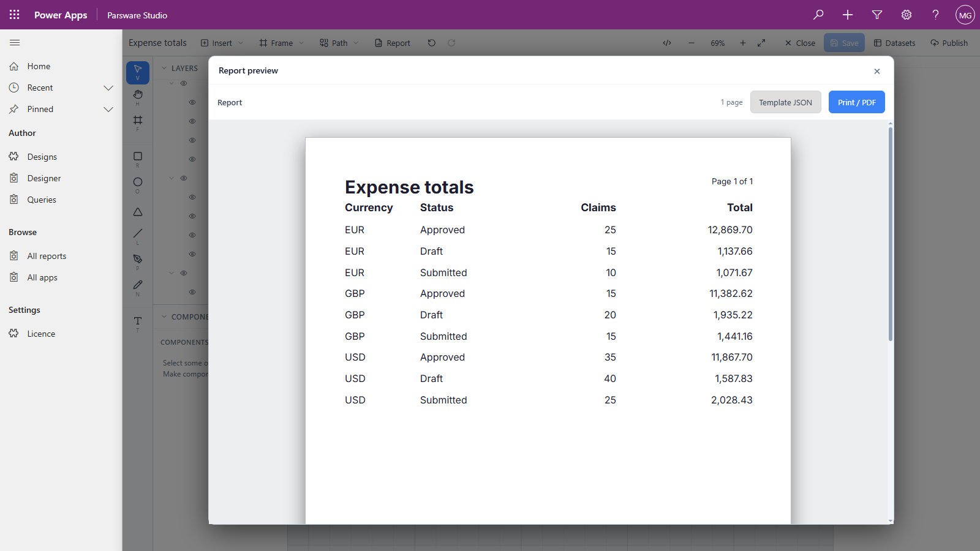Screen dimensions: 980x551
Task: Click the plus icon in the purple header
Action: 848,15
